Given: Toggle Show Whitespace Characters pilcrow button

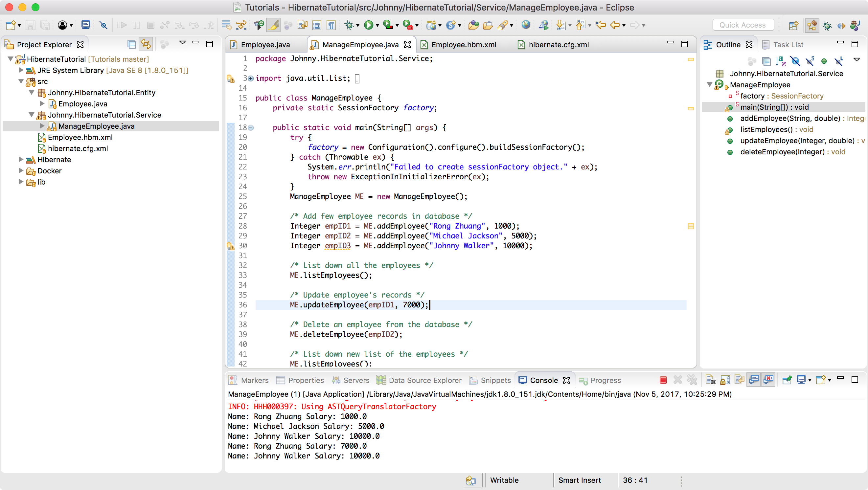Looking at the screenshot, I should tap(331, 25).
